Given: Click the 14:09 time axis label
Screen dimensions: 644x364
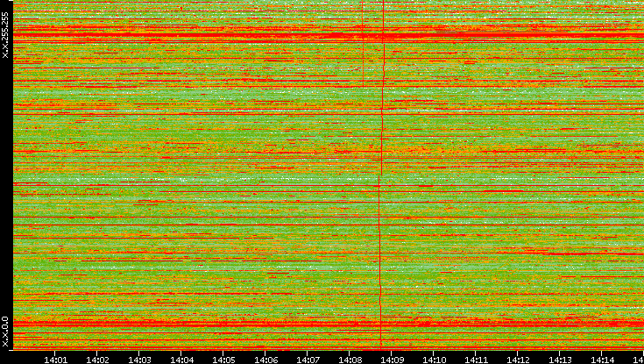Looking at the screenshot, I should (392, 360).
